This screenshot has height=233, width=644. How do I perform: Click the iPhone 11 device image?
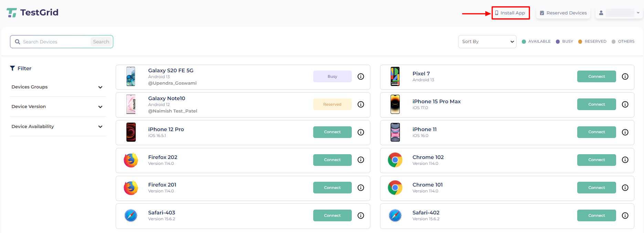coord(395,132)
